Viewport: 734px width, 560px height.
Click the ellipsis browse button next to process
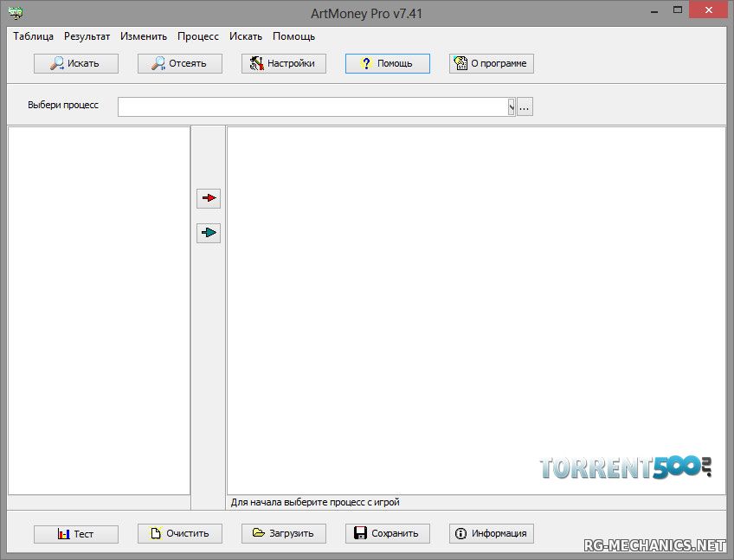pyautogui.click(x=525, y=106)
